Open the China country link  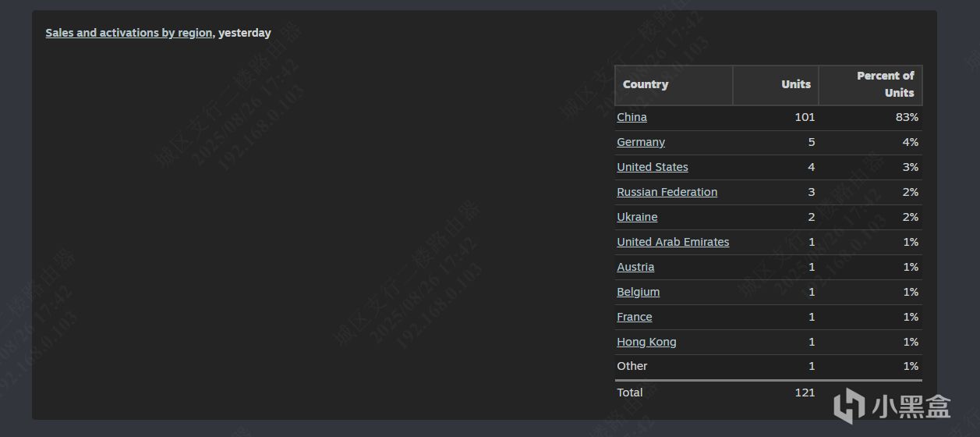[632, 117]
